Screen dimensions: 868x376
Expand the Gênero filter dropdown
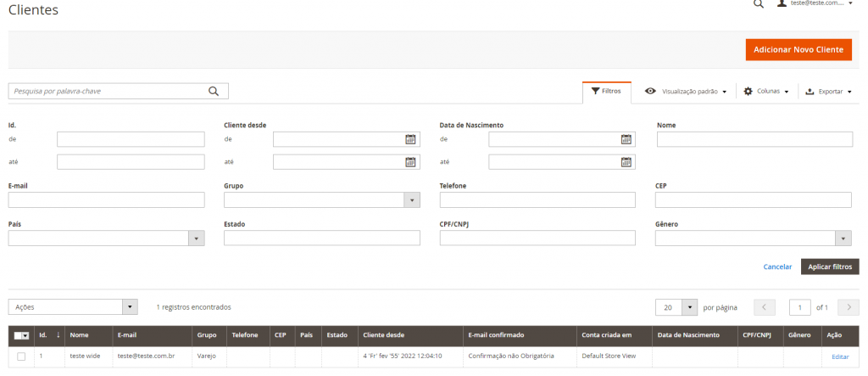click(754, 238)
